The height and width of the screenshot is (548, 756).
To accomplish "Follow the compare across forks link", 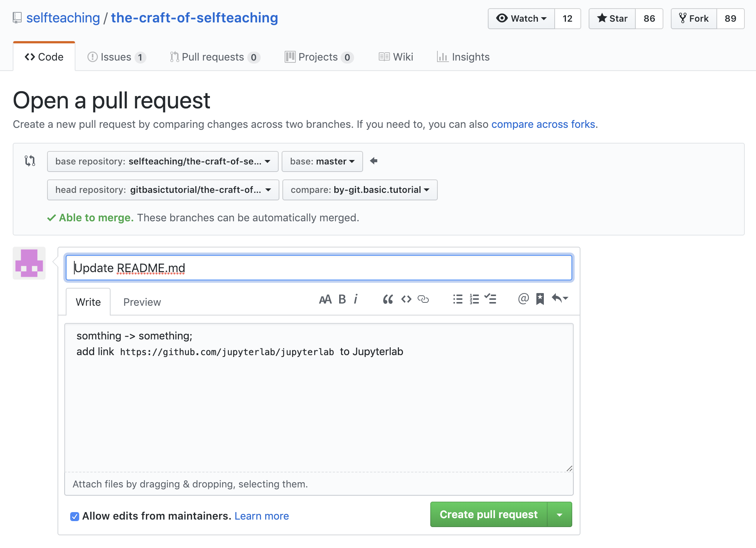I will tap(543, 124).
